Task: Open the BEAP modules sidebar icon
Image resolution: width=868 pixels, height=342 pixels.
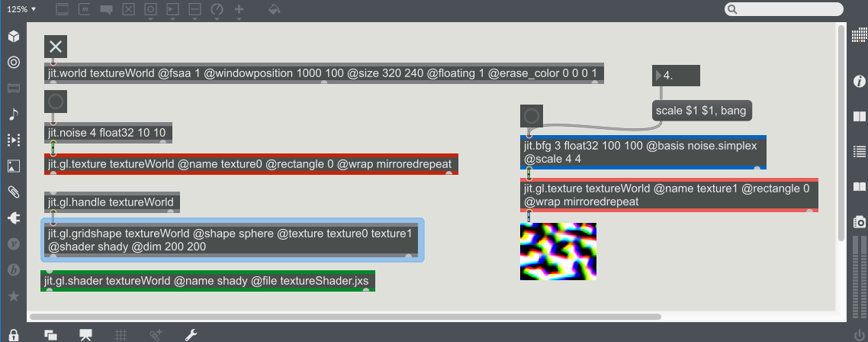Action: [14, 270]
